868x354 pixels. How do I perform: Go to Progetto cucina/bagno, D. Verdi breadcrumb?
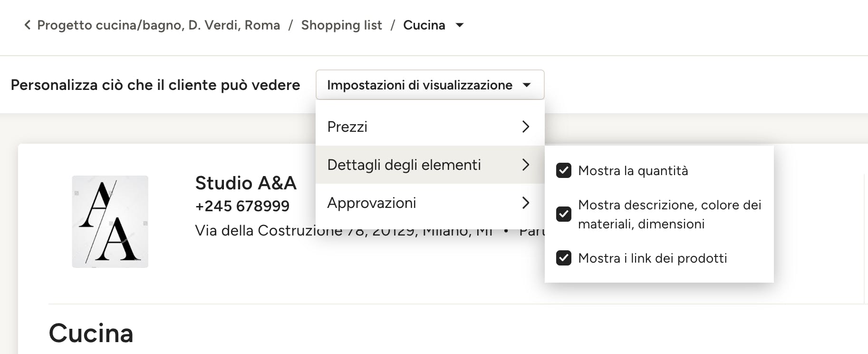click(x=158, y=25)
